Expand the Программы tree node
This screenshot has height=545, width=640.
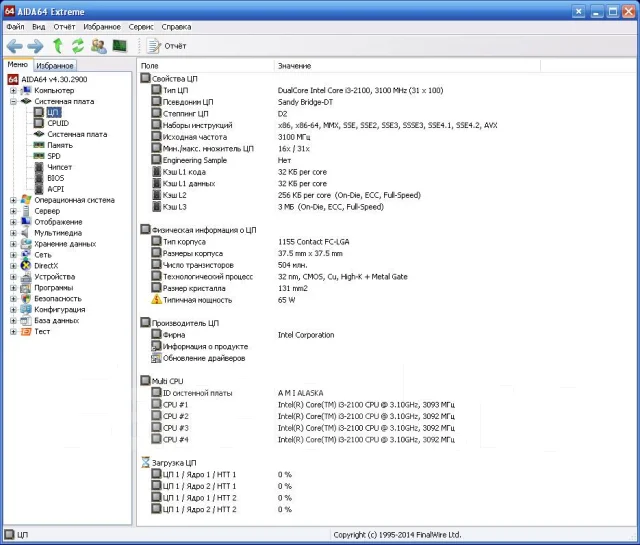13,288
